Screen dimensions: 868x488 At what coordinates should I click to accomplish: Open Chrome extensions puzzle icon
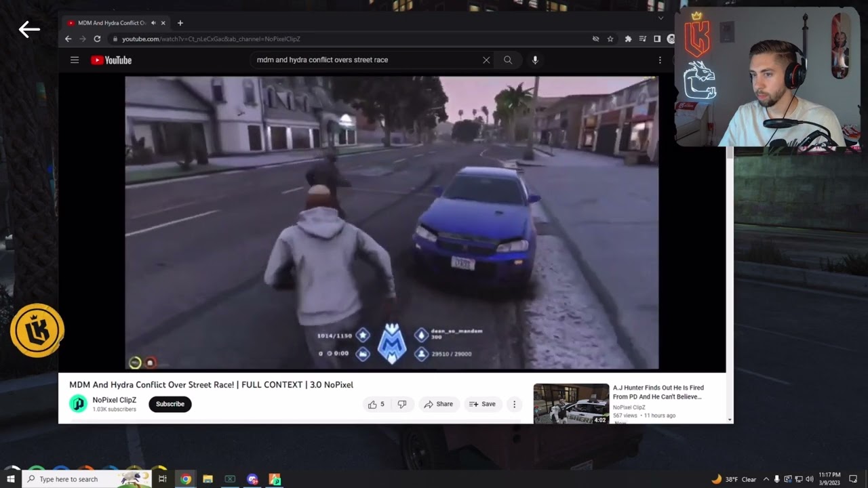pos(628,39)
